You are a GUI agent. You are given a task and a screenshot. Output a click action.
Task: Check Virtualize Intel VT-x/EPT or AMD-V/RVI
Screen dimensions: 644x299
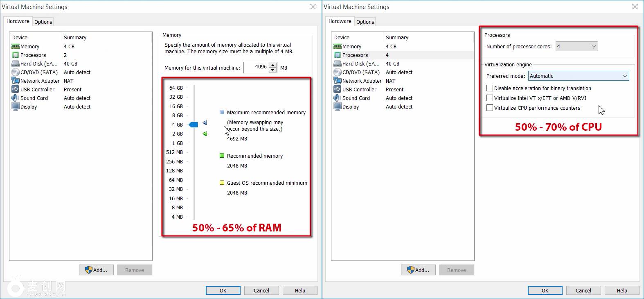pyautogui.click(x=490, y=98)
